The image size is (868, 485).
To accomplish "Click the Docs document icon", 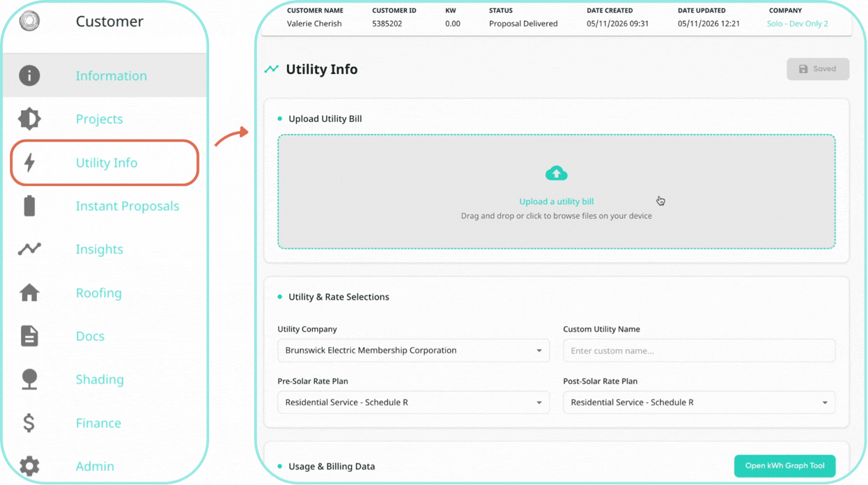I will (29, 336).
